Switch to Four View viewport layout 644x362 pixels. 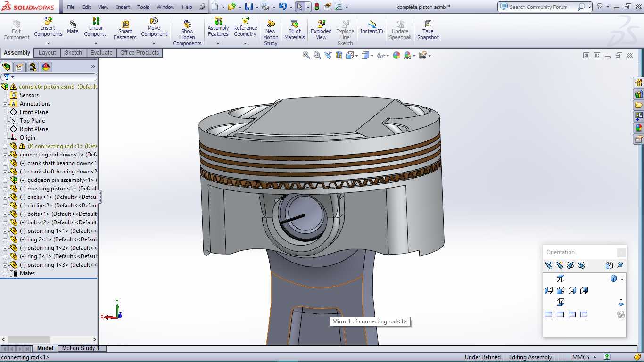click(x=584, y=314)
